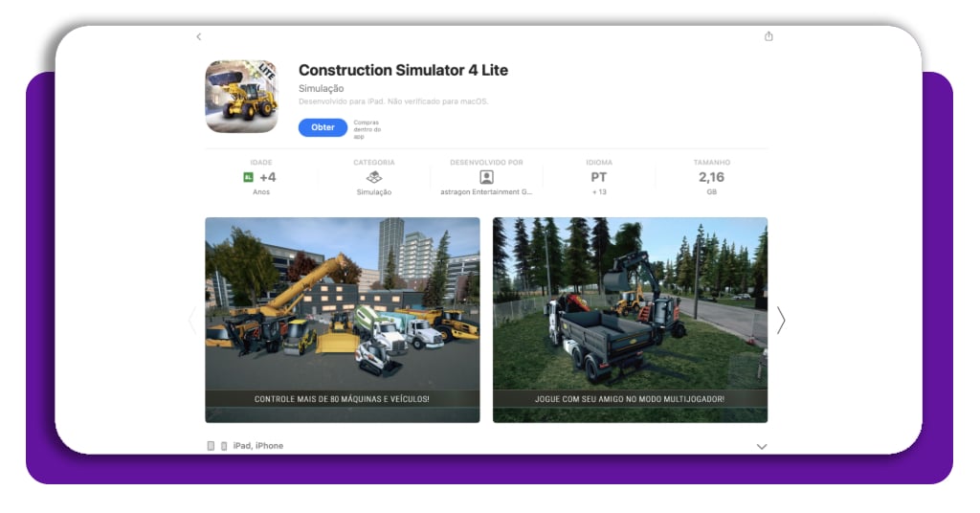Click the 'iPad, iPhone' label

point(258,446)
